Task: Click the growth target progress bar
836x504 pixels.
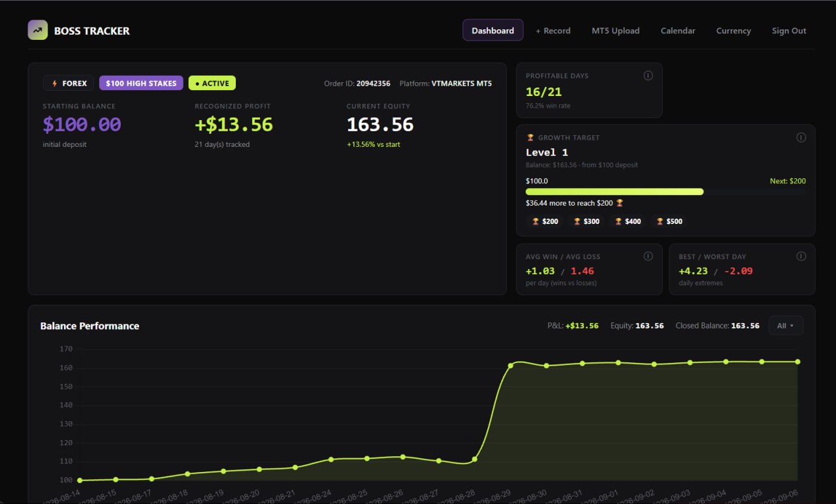Action: pyautogui.click(x=666, y=192)
